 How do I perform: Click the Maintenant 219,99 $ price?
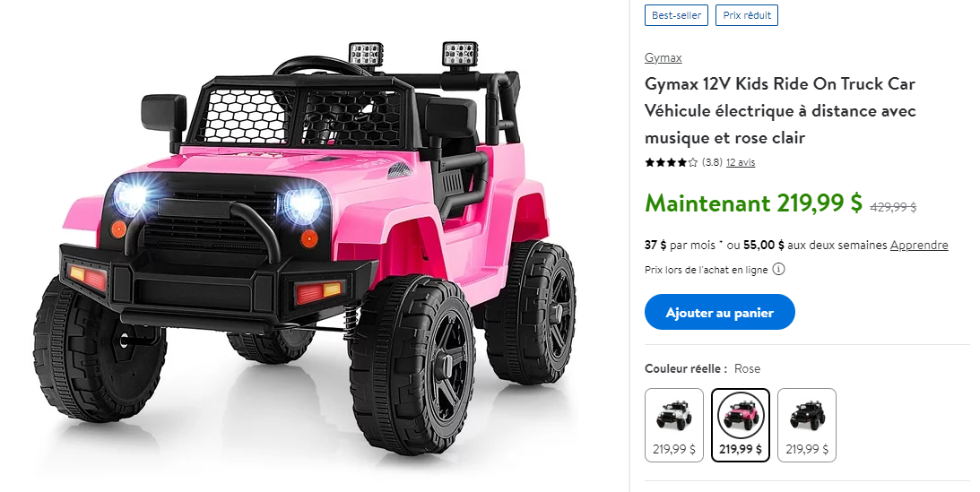click(753, 203)
